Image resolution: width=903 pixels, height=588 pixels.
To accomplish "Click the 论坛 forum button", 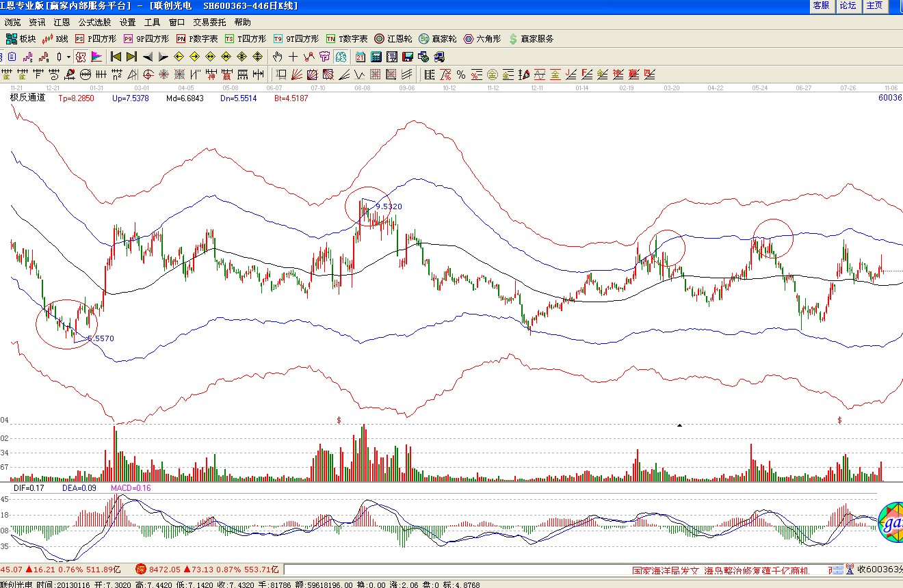I will [x=848, y=5].
